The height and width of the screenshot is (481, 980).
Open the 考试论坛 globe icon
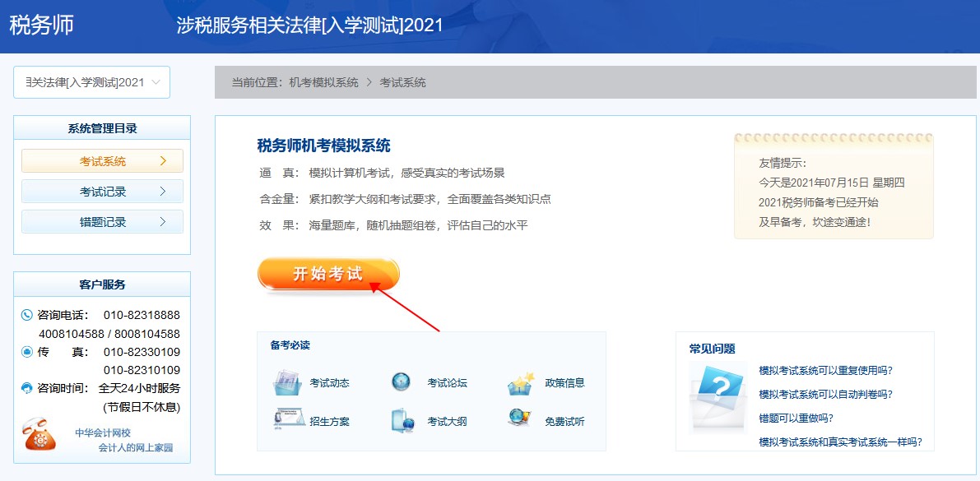pos(402,382)
